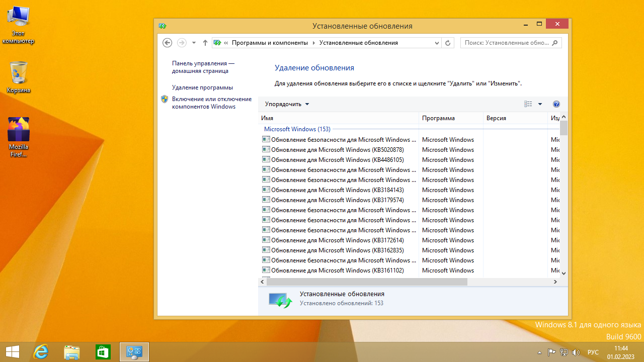The image size is (644, 362).
Task: Click the vertical scrollbar down arrow
Action: 563,273
